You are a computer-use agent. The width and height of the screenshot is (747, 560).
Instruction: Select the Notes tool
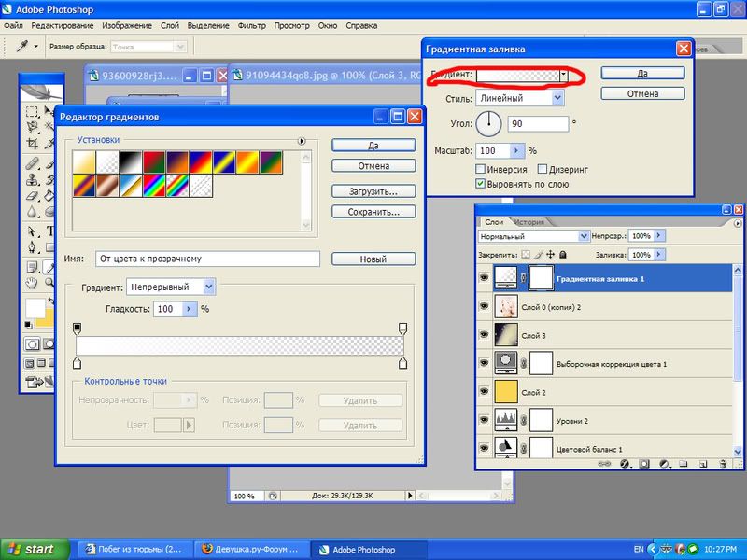click(32, 267)
